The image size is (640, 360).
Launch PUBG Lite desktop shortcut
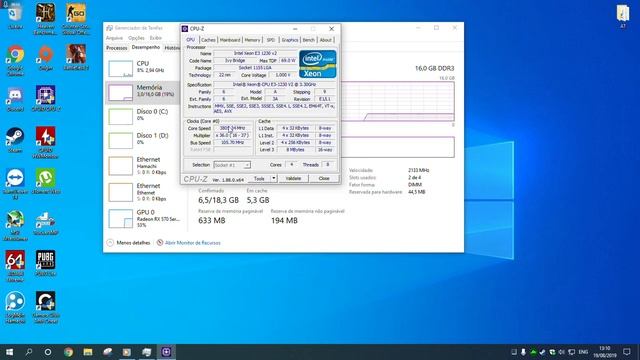point(45,263)
